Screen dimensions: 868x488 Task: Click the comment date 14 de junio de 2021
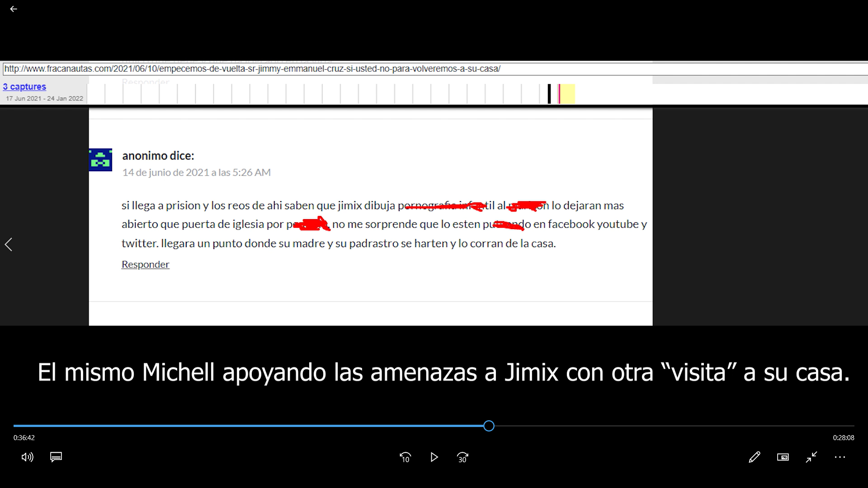click(x=196, y=172)
